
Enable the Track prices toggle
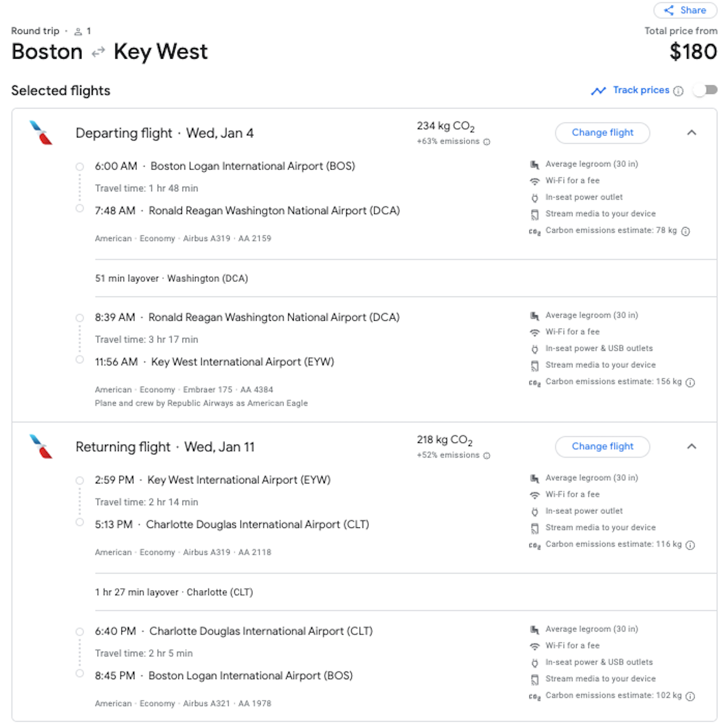[x=704, y=90]
